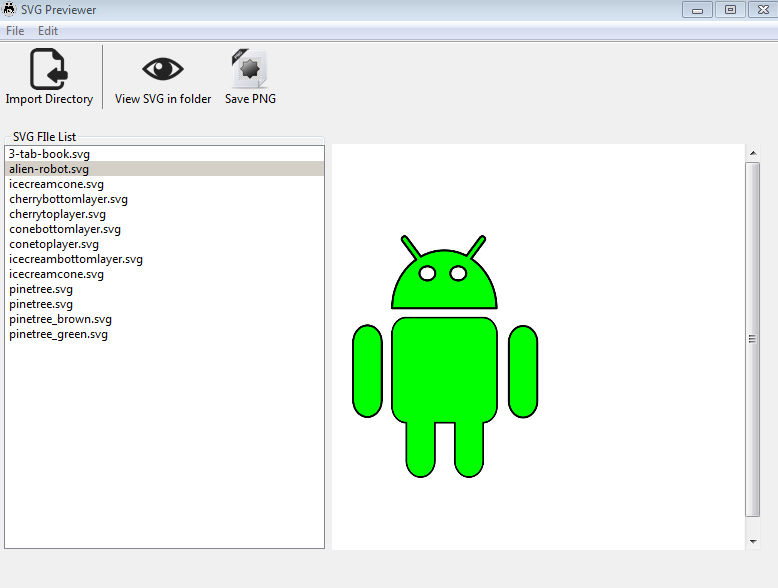Click the preview scrollbar down arrow
This screenshot has height=588, width=778.
[753, 541]
